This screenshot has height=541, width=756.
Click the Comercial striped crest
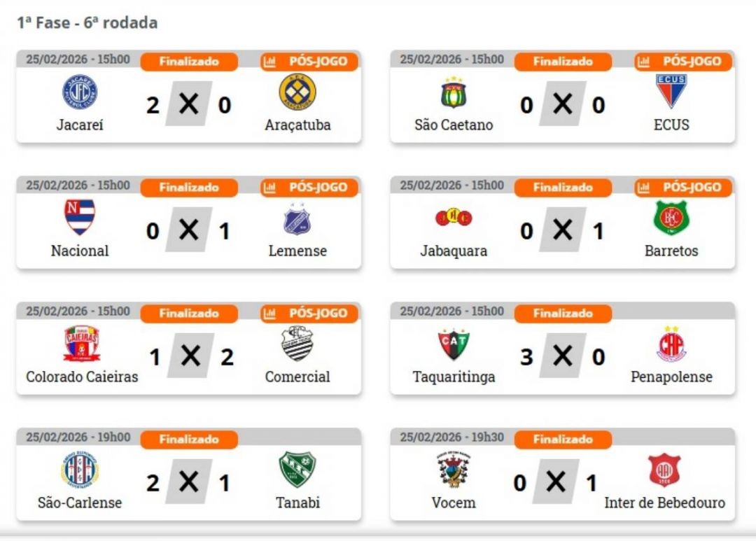[x=297, y=344]
